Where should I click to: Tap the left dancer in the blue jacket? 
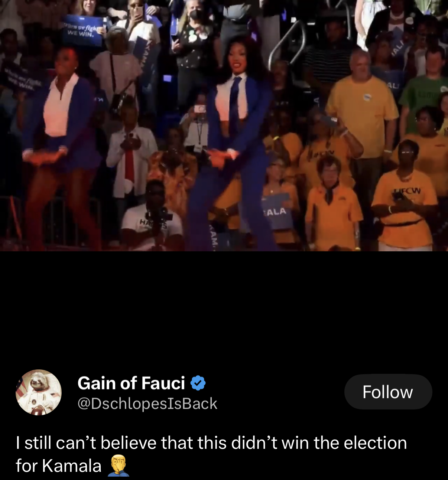(x=61, y=148)
